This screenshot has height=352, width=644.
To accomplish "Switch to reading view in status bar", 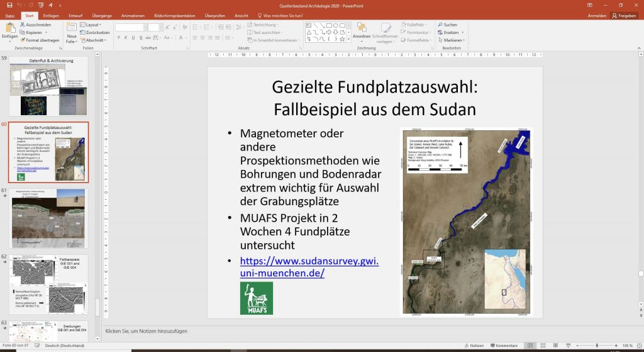I will point(555,346).
